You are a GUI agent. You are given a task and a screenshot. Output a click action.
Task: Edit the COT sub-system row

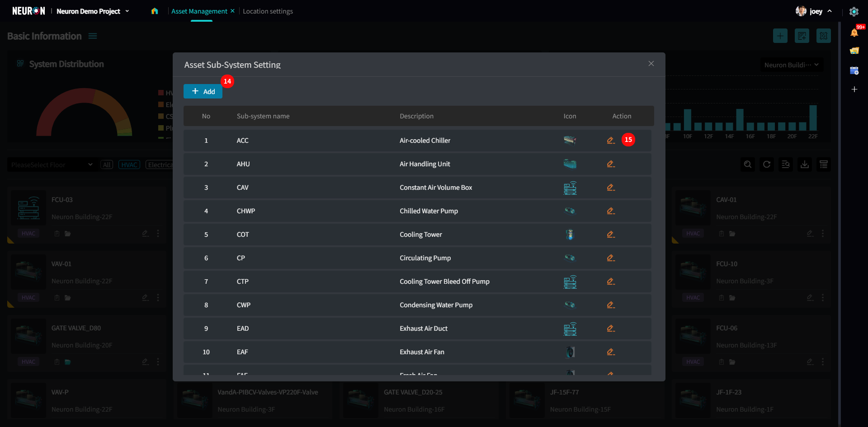pyautogui.click(x=611, y=235)
